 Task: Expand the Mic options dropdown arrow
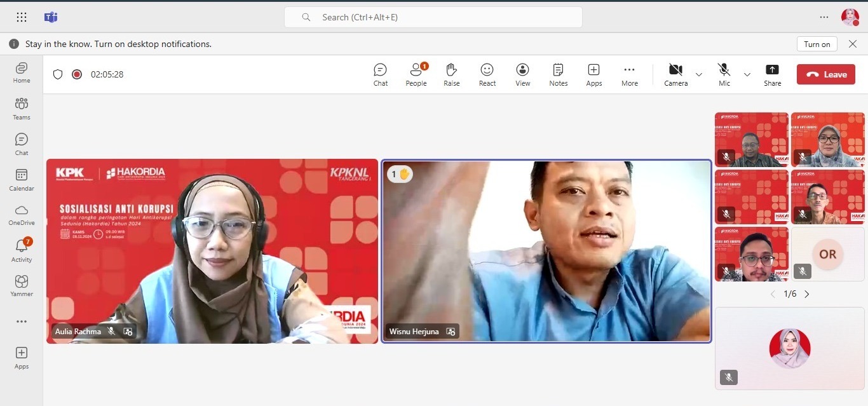click(x=747, y=74)
